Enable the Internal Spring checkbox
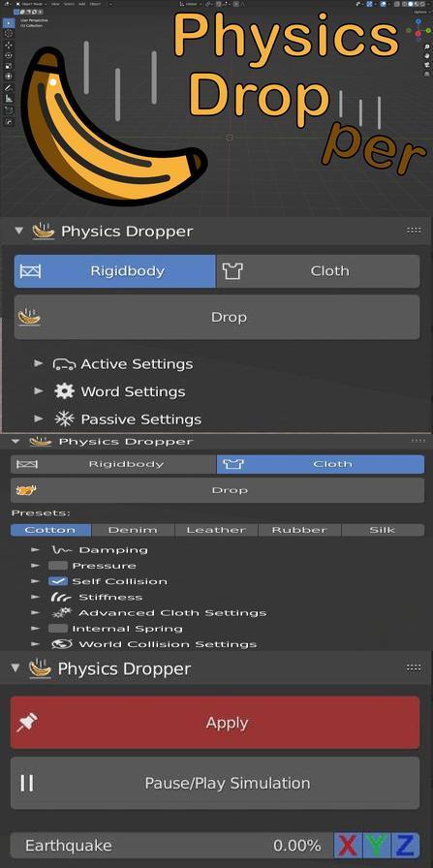This screenshot has width=433, height=868. pos(57,629)
